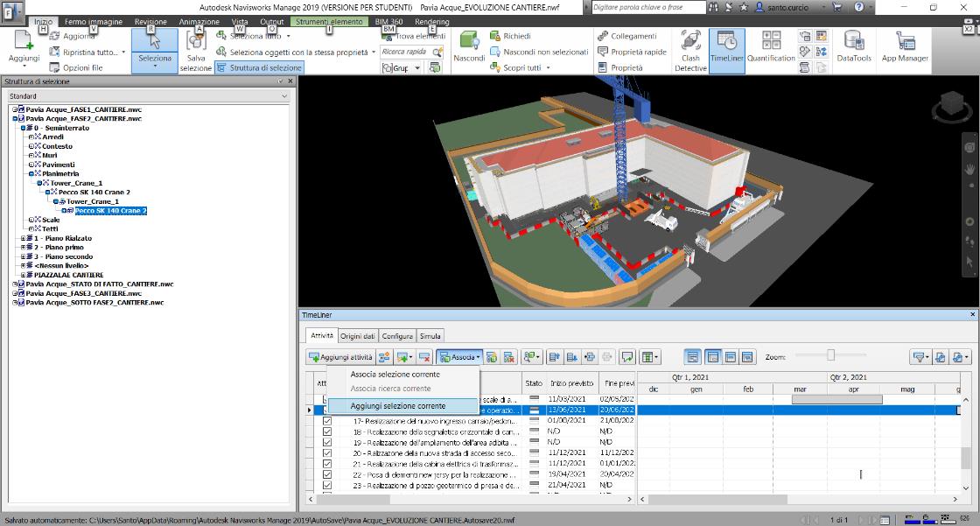Uncheck task 18 Realizzazione della segnaletica checkbox
Viewport: 980px width, 526px height.
click(x=327, y=431)
